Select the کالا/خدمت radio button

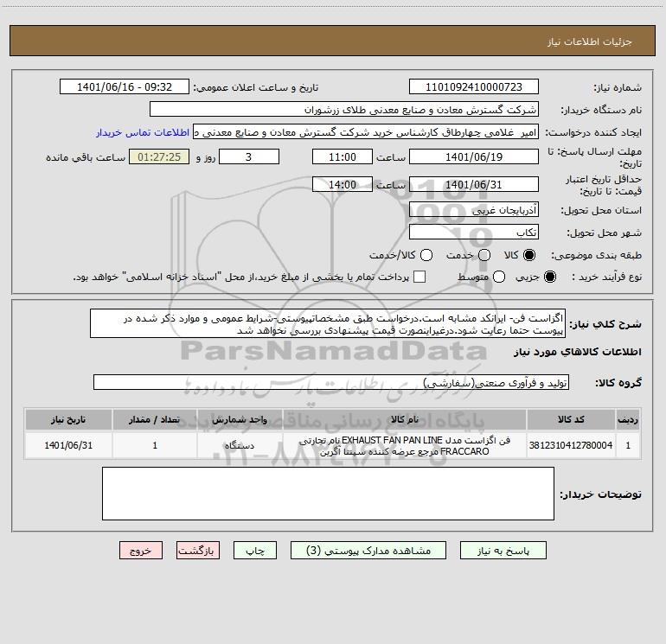click(x=426, y=255)
